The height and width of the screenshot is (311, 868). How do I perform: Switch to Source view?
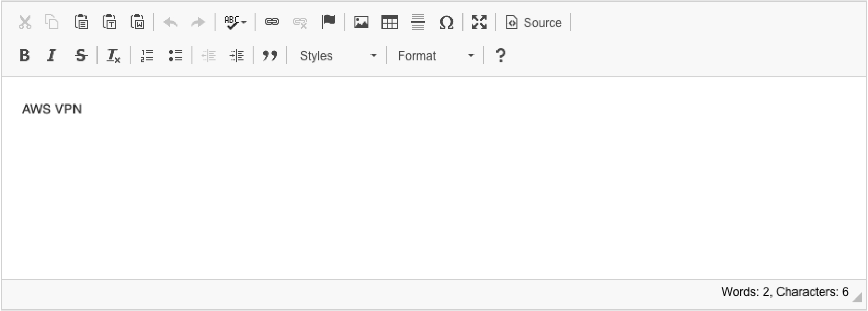click(533, 22)
